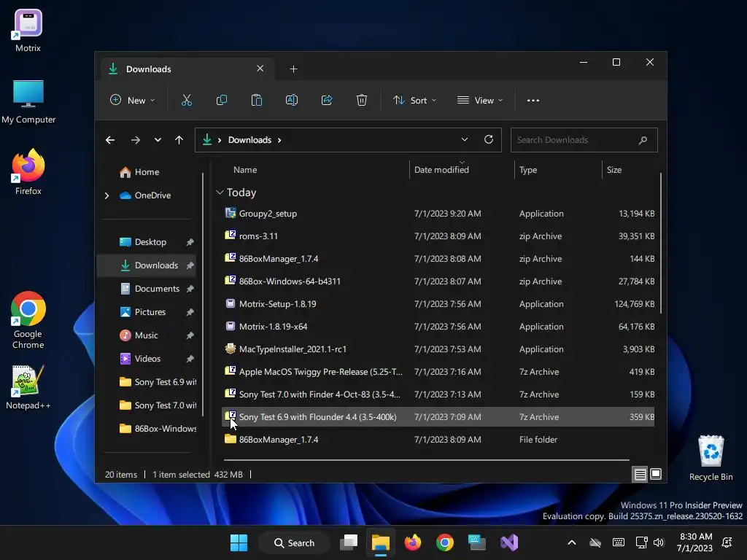Refresh the Downloads folder

(x=488, y=139)
